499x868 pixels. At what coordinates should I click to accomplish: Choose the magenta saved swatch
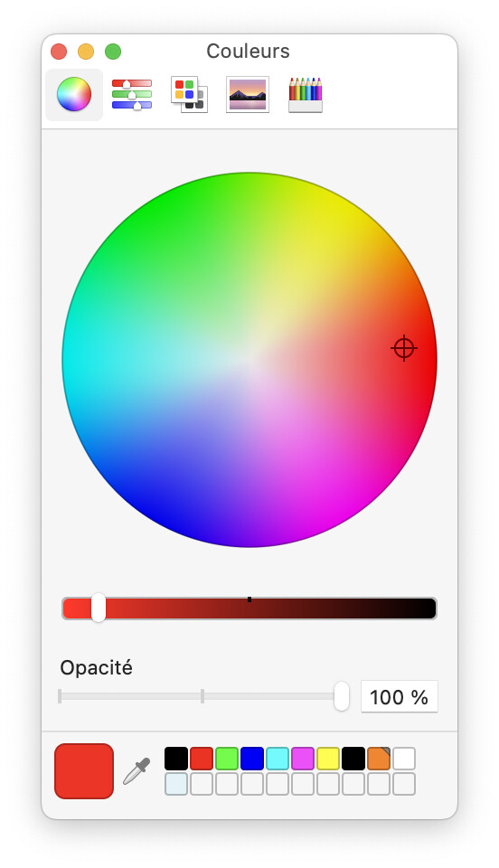[303, 759]
